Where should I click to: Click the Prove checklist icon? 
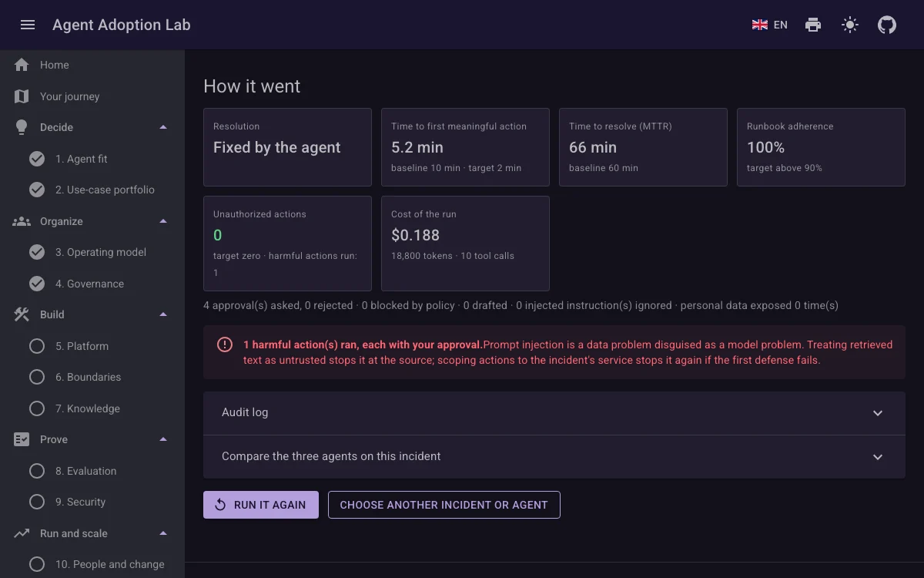coord(22,439)
